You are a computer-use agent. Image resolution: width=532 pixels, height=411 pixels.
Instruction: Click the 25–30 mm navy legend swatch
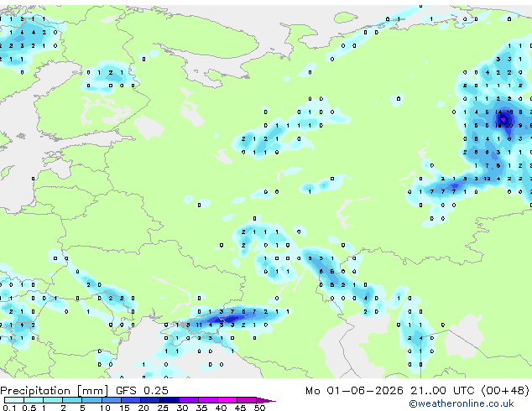pyautogui.click(x=169, y=400)
